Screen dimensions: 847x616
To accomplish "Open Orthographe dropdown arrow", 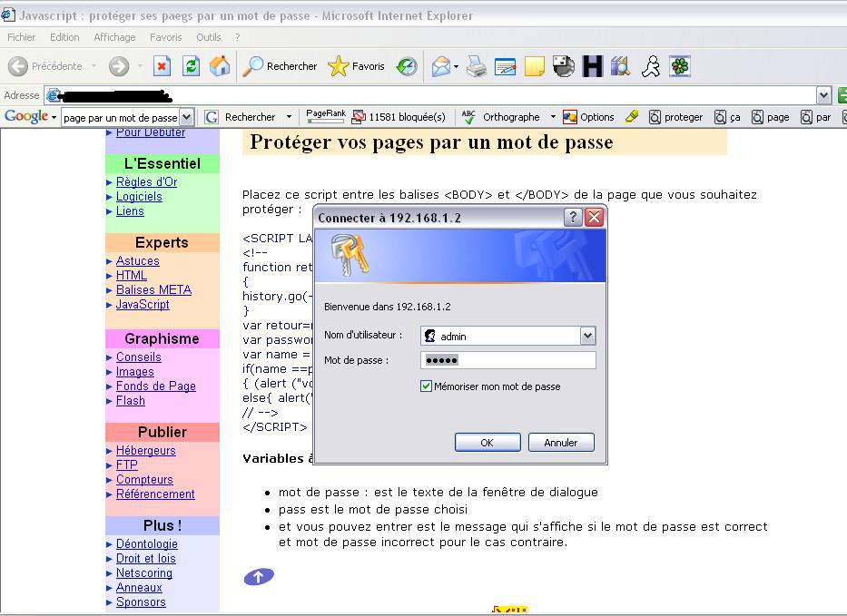I will click(553, 117).
